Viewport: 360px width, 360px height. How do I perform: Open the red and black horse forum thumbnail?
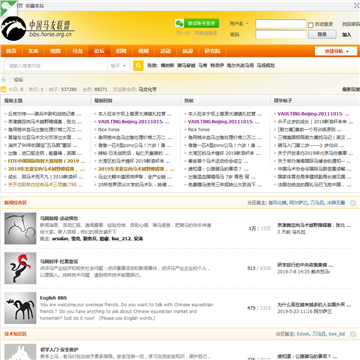(x=20, y=268)
